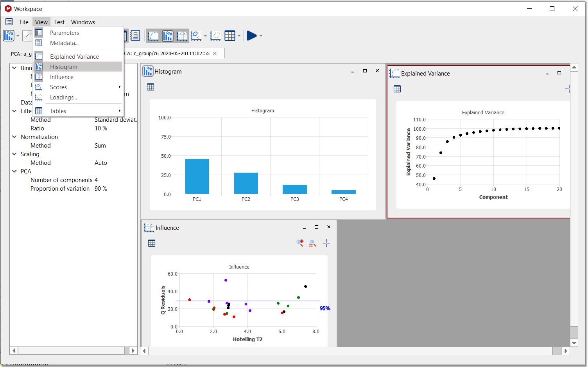Minimize the Histogram panel
588x368 pixels.
point(353,71)
